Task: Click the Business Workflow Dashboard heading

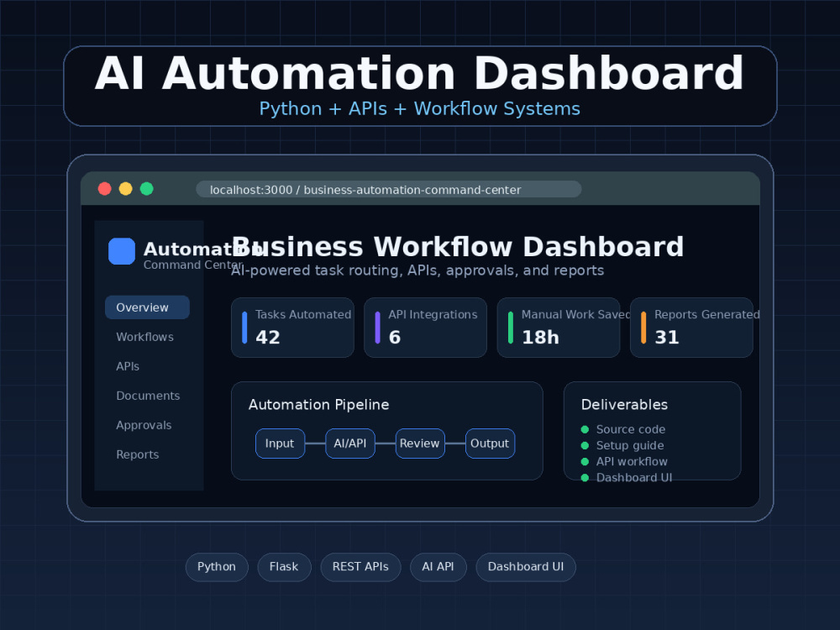Action: coord(458,247)
